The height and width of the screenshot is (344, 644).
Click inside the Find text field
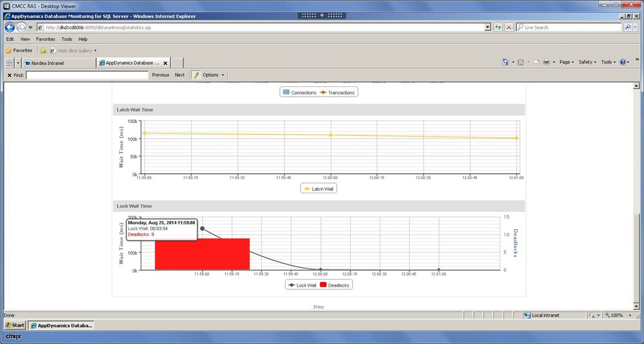pyautogui.click(x=87, y=75)
